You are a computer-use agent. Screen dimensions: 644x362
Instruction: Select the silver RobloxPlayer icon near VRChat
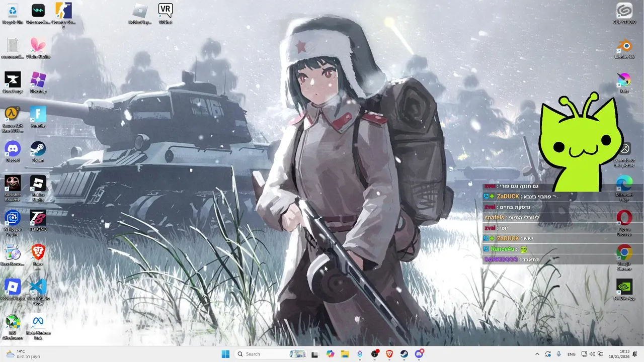[x=140, y=14]
